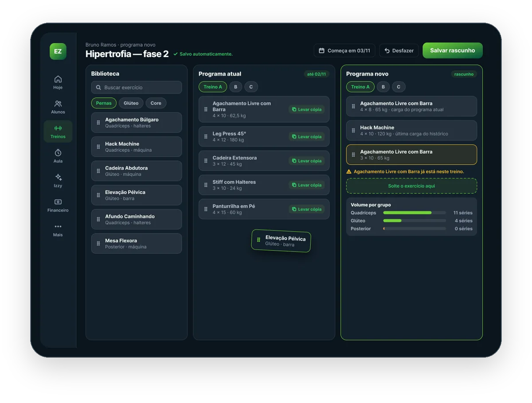Copy Cadeira Extensora via Levar cópia
The image size is (532, 403).
coord(307,161)
